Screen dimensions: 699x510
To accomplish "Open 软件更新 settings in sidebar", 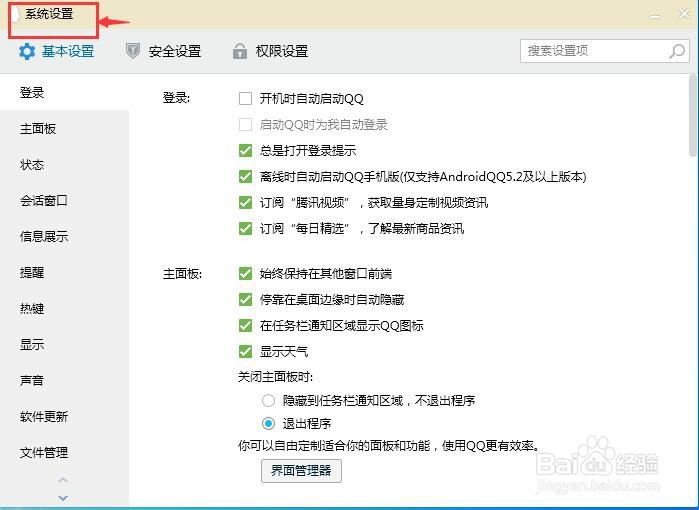I will pos(64,417).
